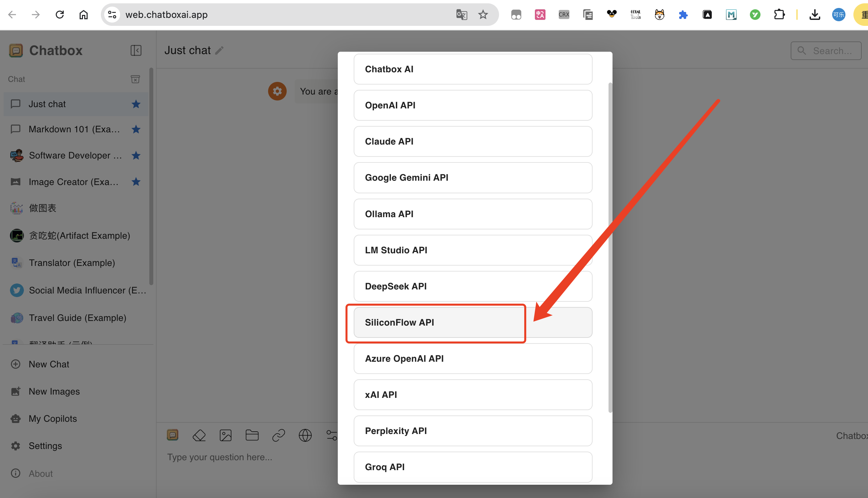Click browser home button

[x=84, y=15]
